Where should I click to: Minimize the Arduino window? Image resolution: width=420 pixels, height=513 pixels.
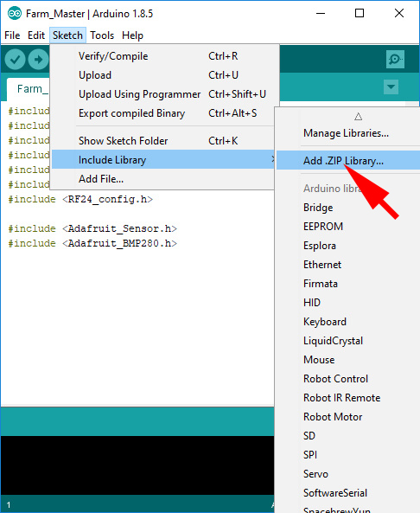321,14
